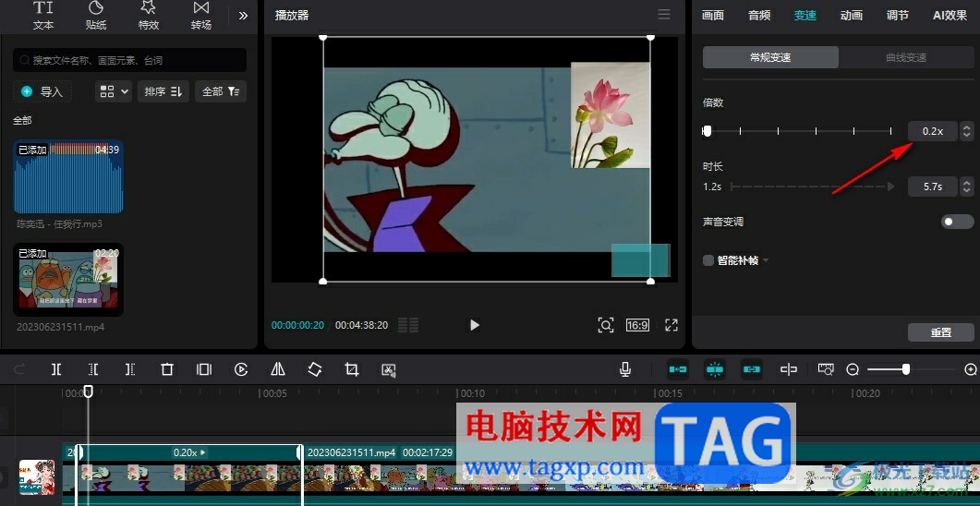Click the redo arrow in timeline toolbar

(x=19, y=369)
